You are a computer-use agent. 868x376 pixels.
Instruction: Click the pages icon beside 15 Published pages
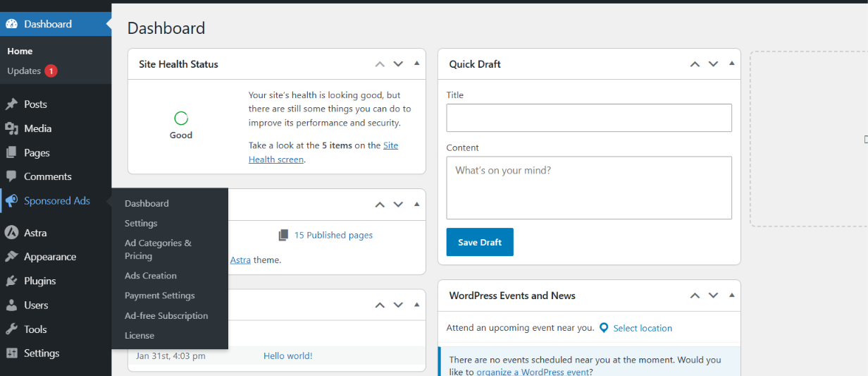tap(283, 235)
